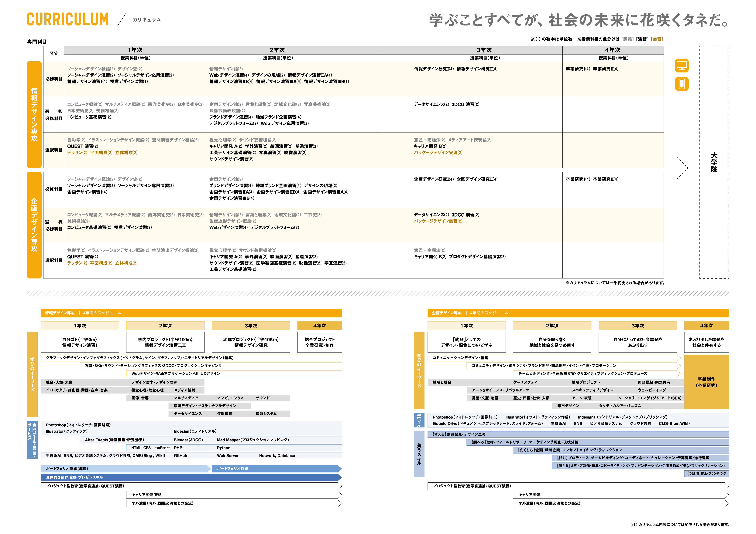The width and height of the screenshot is (756, 534).
Task: Click the course 情報デザイン演習Ⅰ(4)
Action: coord(87,82)
